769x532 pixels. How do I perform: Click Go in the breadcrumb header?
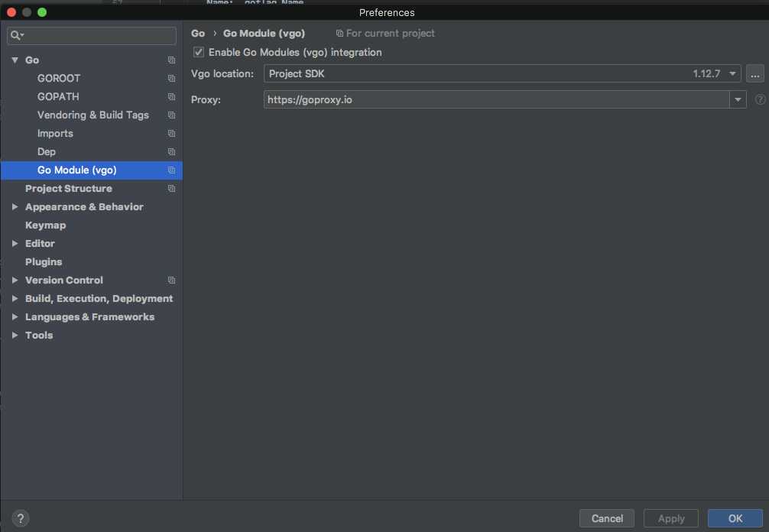click(x=198, y=34)
